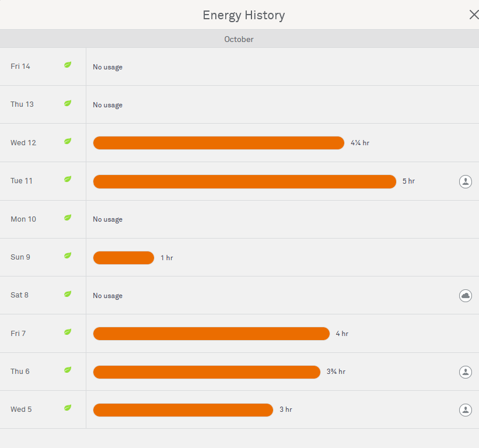The height and width of the screenshot is (448, 479).
Task: Open the Thu 6 usage bar details
Action: coord(207,372)
